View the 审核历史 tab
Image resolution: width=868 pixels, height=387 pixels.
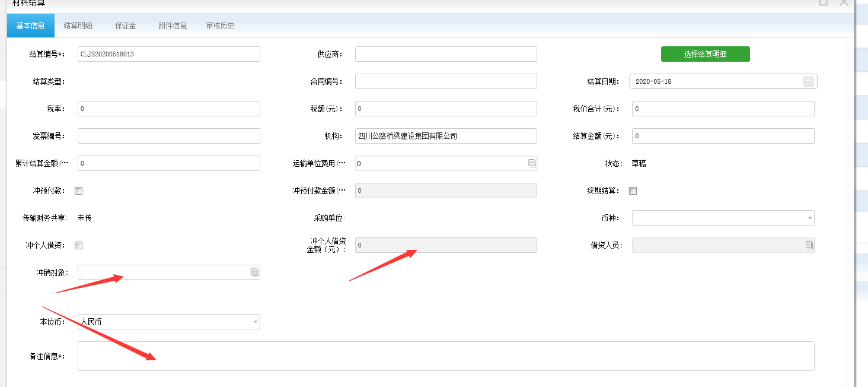coord(220,26)
